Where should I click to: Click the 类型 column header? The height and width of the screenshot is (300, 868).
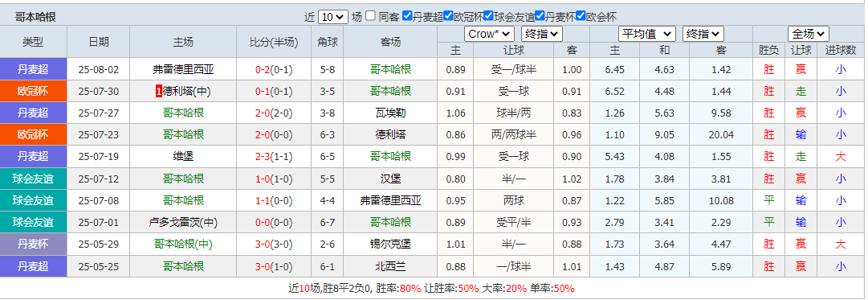click(x=33, y=42)
